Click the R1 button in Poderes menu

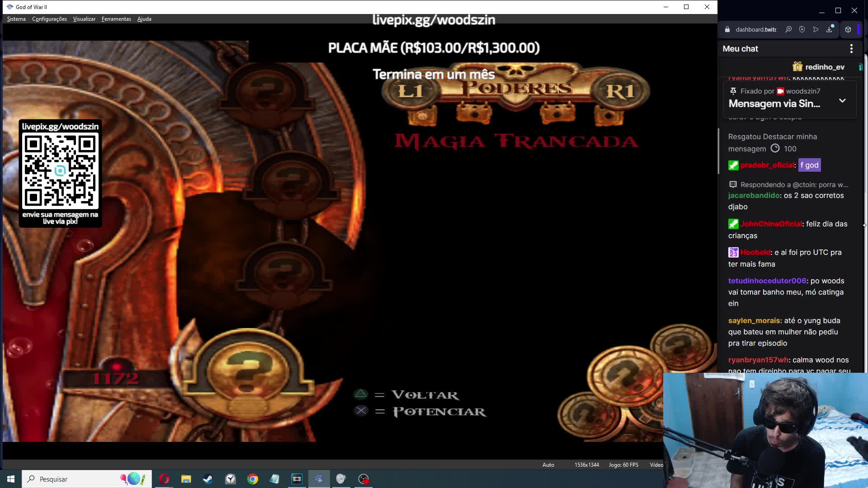[x=620, y=91]
